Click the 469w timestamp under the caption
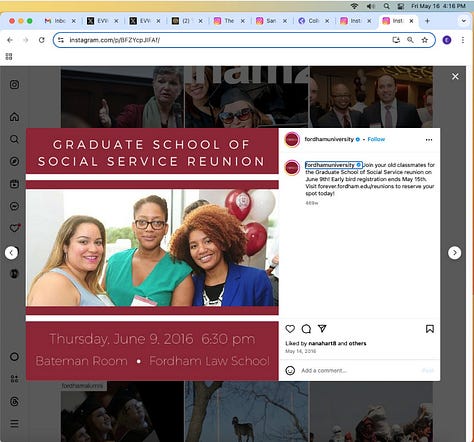This screenshot has width=474, height=442. coord(311,203)
